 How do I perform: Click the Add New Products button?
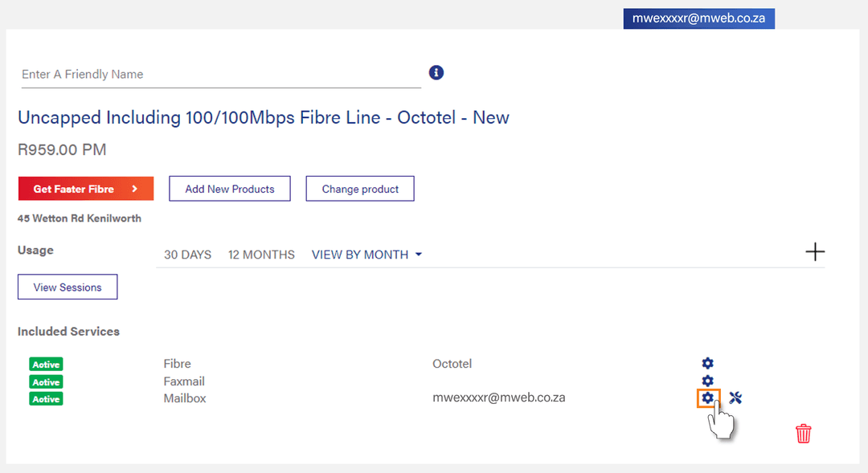(x=229, y=188)
